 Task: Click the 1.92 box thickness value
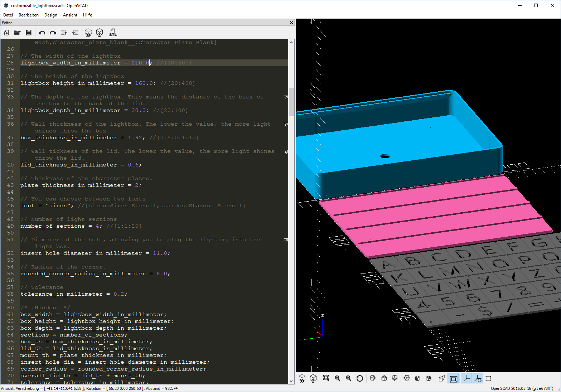(x=135, y=137)
